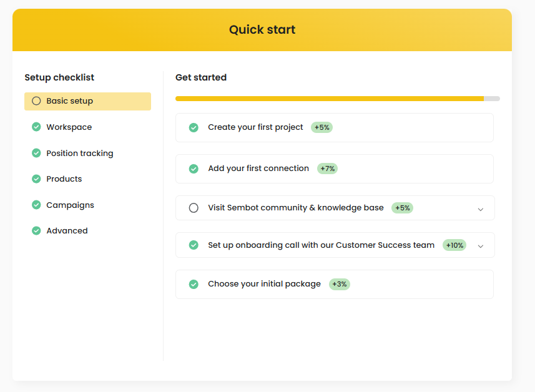Expand the Visit Sembot community chevron
Screen dimensions: 535x392
[480, 209]
